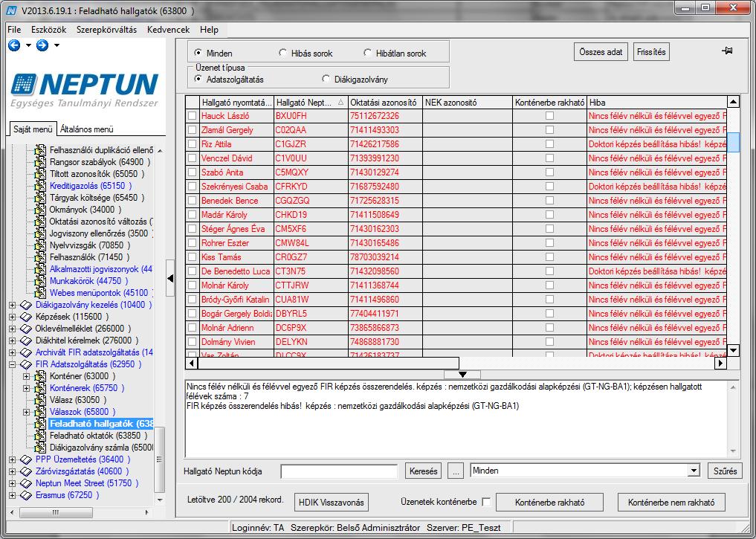Focus the Hallgató Neptun kódja input field

coord(339,471)
